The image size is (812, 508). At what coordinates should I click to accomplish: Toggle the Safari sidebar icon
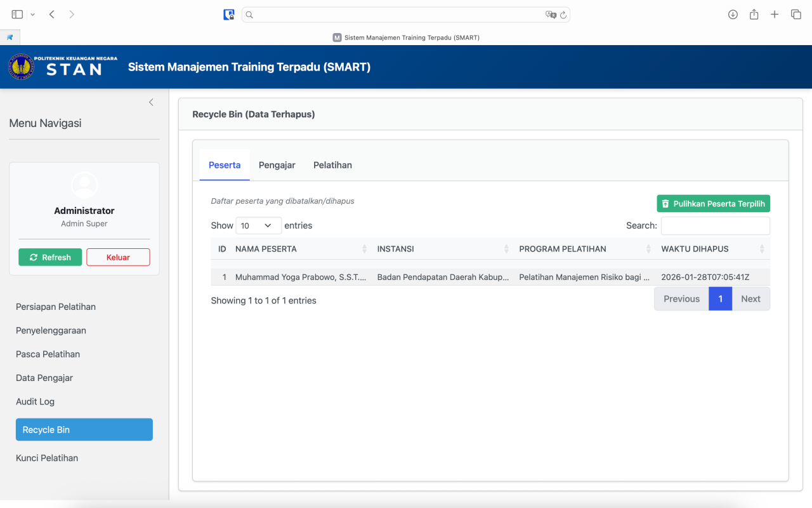point(17,15)
